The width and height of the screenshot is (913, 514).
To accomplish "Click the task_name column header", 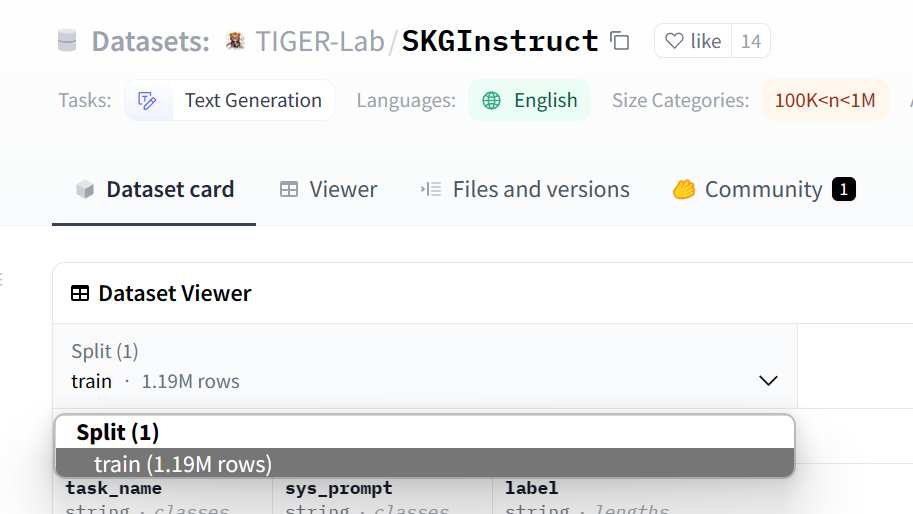I will coord(113,489).
